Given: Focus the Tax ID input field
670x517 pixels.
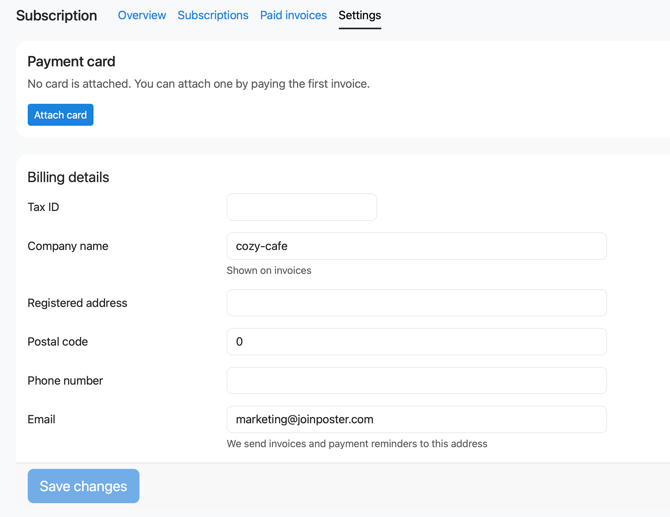Looking at the screenshot, I should coord(302,207).
